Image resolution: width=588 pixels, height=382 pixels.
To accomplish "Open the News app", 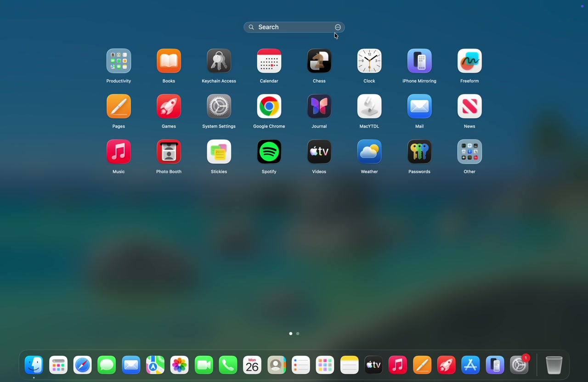I will [469, 107].
